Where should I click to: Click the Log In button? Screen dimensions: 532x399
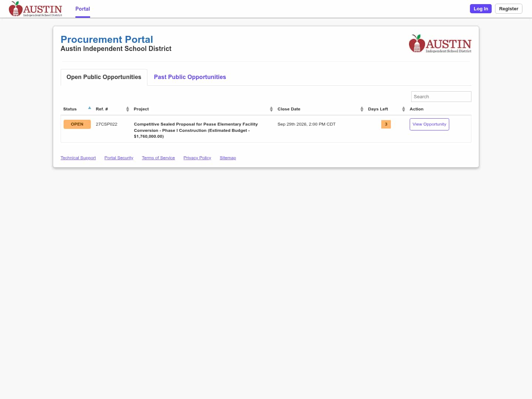481,9
